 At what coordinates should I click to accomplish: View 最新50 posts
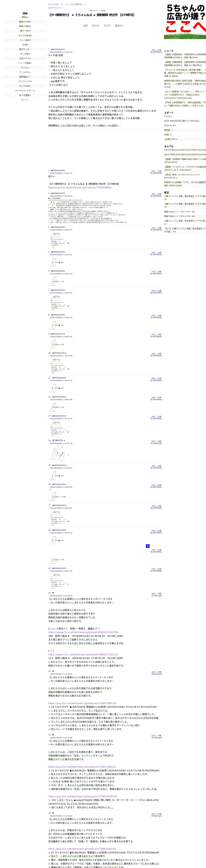119,26
